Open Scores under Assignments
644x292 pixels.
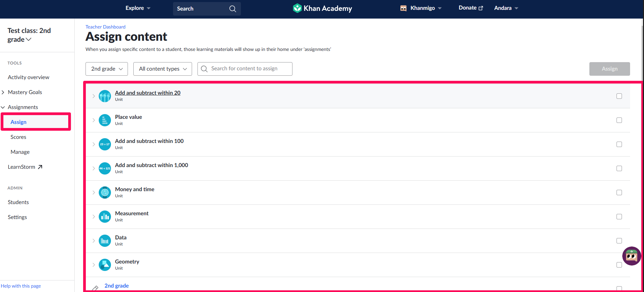click(18, 137)
